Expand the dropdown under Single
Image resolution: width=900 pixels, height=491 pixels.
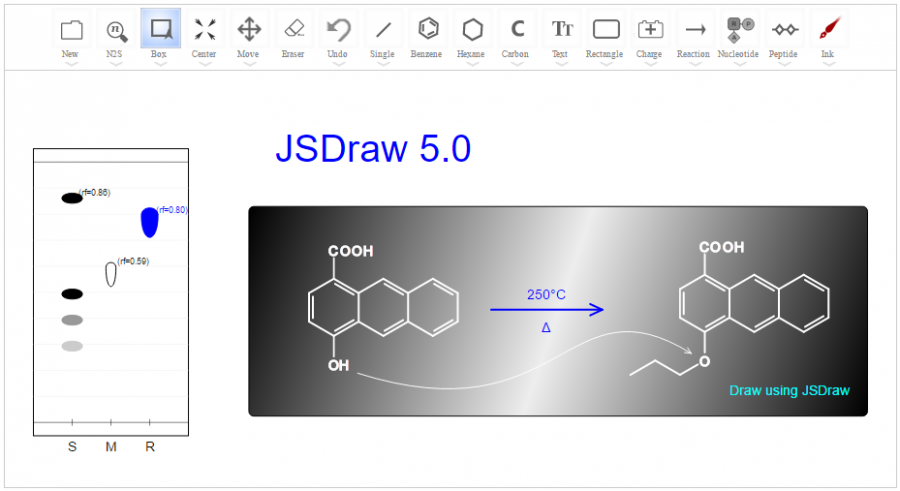383,64
